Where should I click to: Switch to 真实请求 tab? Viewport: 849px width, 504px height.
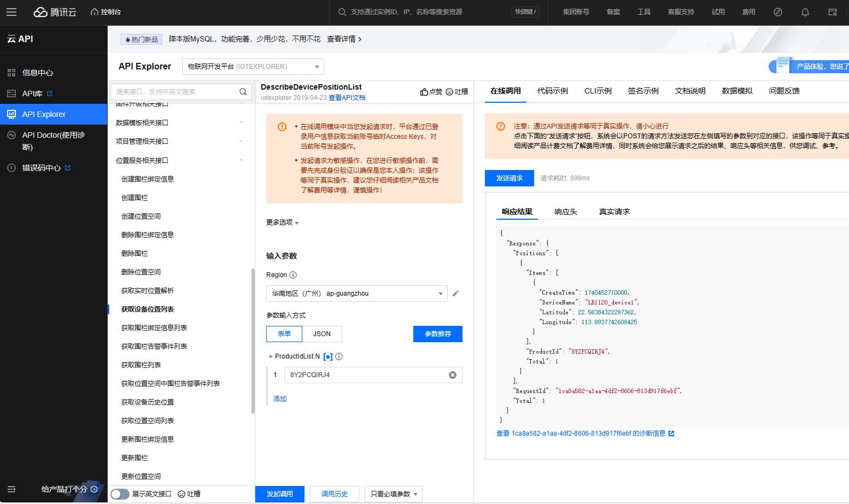point(614,212)
